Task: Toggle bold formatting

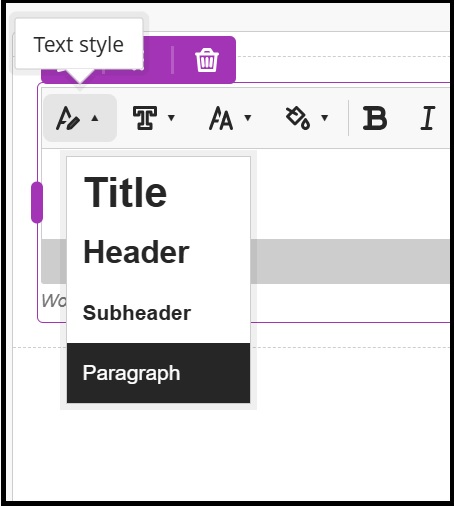Action: click(x=375, y=118)
